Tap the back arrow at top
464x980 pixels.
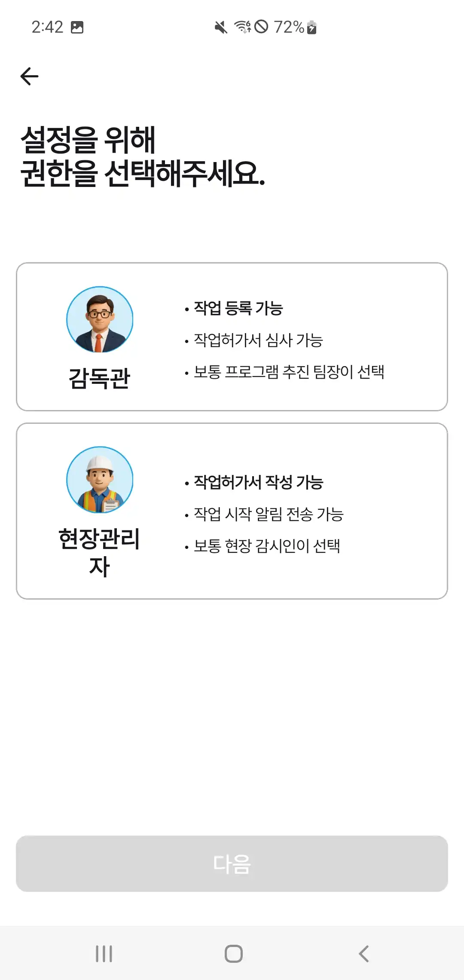30,77
